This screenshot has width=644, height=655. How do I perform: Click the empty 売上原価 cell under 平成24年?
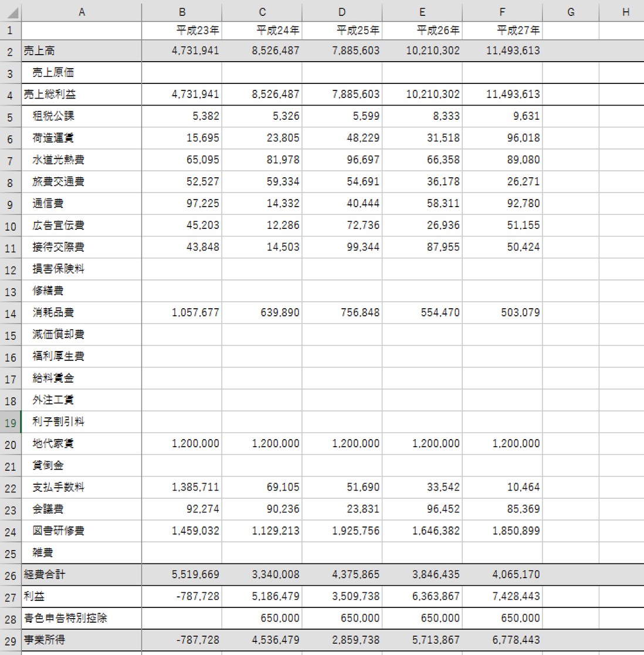[262, 73]
